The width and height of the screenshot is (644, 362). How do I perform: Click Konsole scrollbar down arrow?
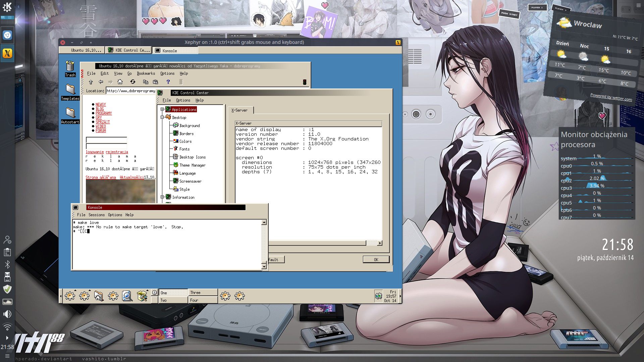pyautogui.click(x=264, y=266)
